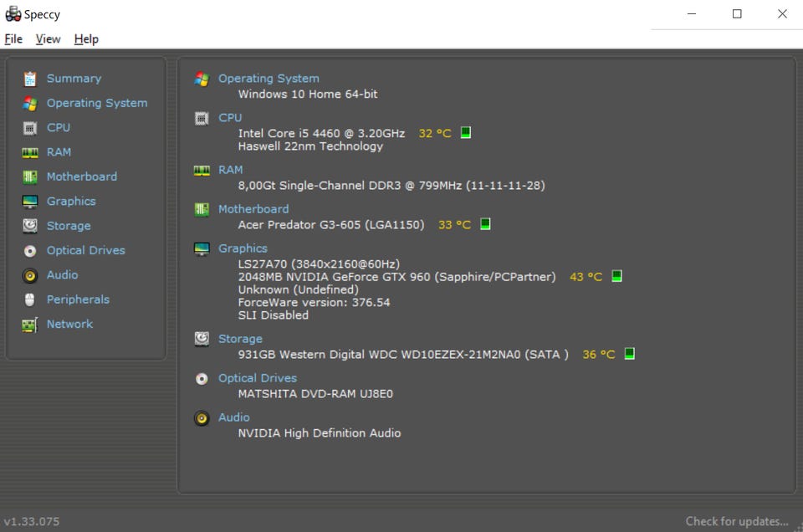The height and width of the screenshot is (532, 803).
Task: Open Optical Drives heading link in main panel
Action: (x=258, y=378)
